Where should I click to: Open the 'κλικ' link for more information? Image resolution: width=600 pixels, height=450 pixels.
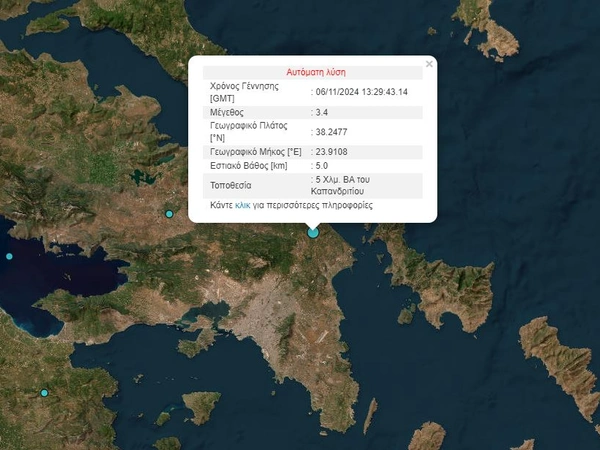[x=243, y=204]
